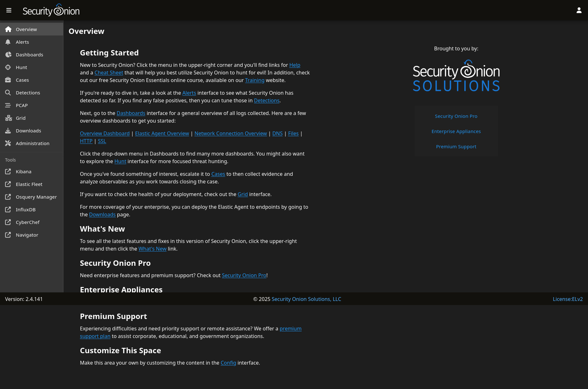Click the Overview home icon in sidebar
Screen dimensions: 588x389
tap(8, 29)
